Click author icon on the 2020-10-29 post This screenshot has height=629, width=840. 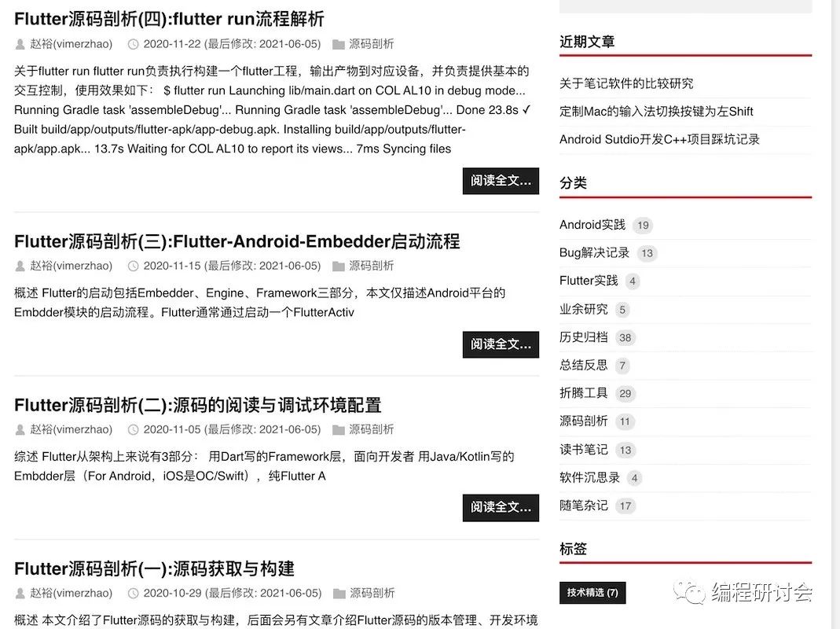20,593
